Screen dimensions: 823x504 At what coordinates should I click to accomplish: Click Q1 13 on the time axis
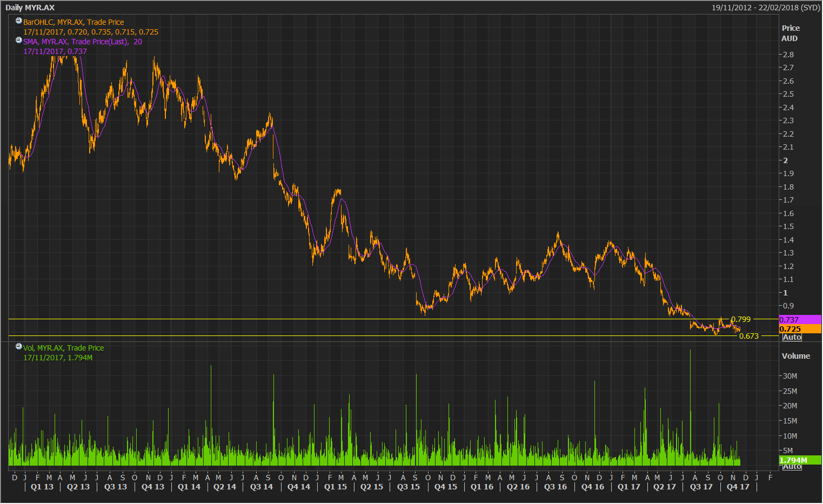point(42,487)
